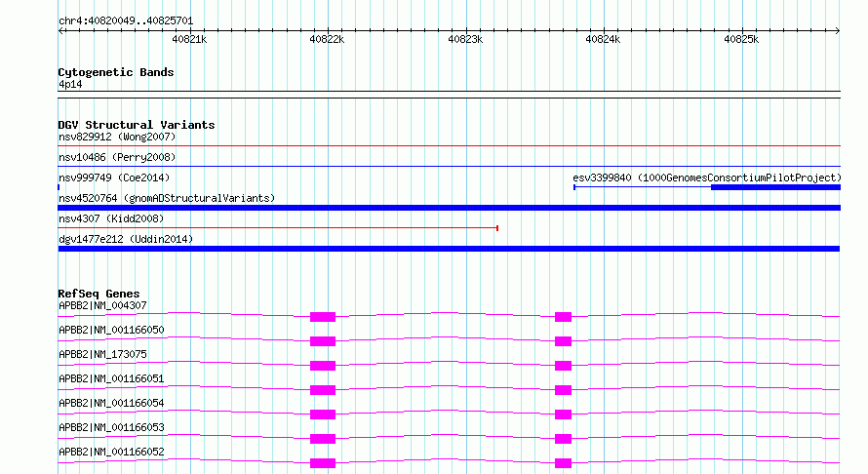This screenshot has height=474, width=868.
Task: Click the wider exon block of NM_173075
Action: [323, 366]
